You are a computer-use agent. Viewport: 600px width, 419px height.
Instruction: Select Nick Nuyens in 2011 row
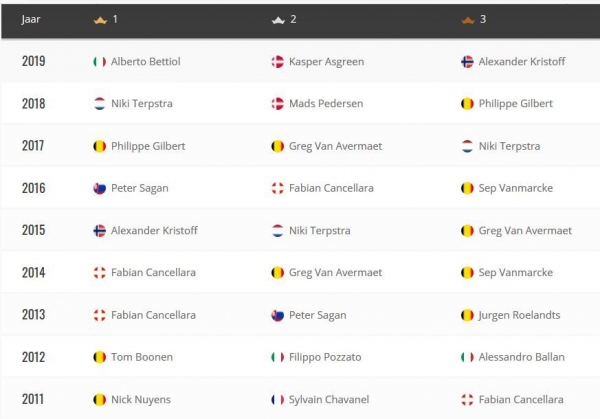141,400
